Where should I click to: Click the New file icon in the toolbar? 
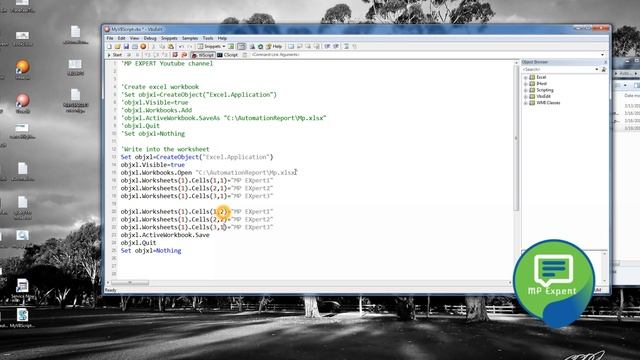point(109,47)
